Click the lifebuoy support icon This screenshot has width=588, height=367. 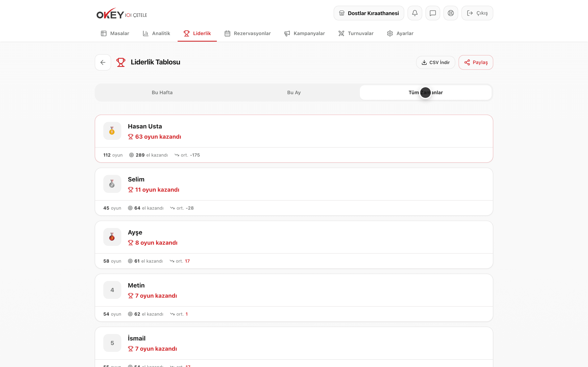coord(451,13)
